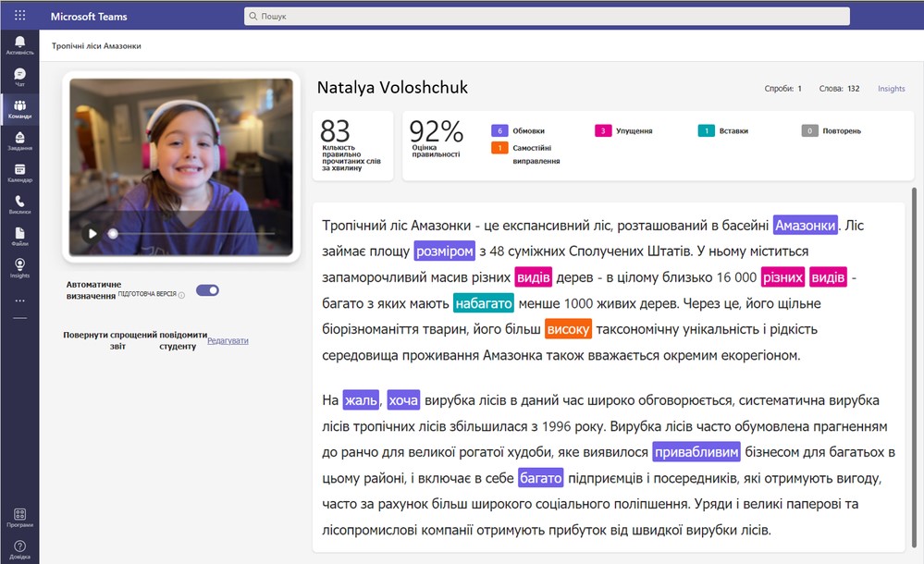Select the Команди (Teams) sidebar tab
Image resolution: width=924 pixels, height=564 pixels.
click(19, 109)
